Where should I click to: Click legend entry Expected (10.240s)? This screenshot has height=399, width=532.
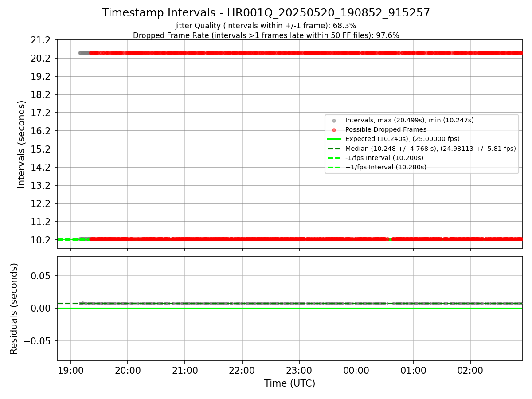pyautogui.click(x=403, y=139)
